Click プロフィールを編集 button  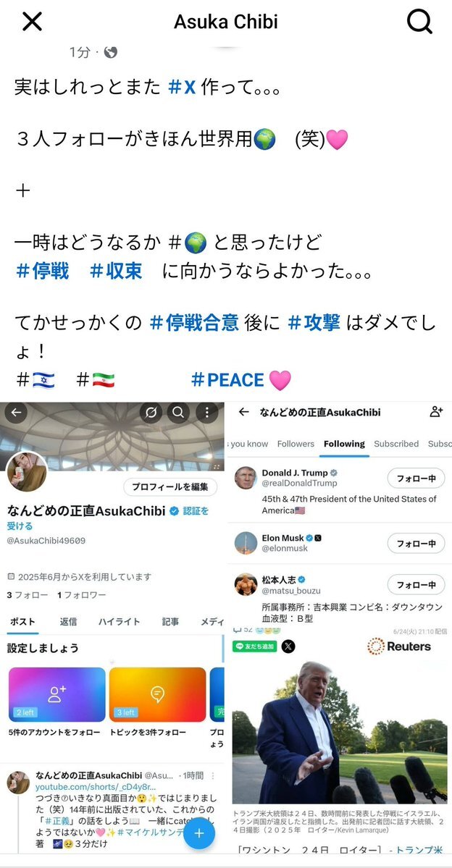point(170,487)
